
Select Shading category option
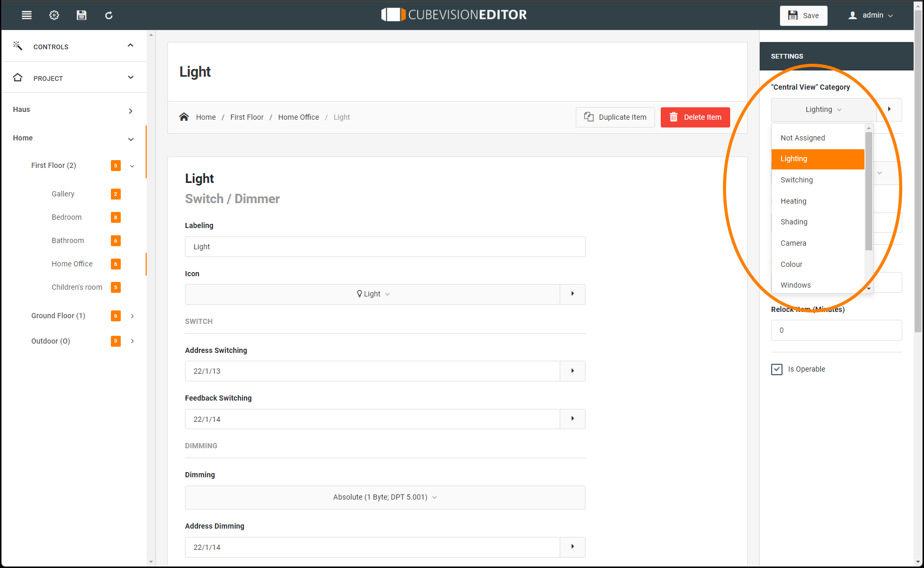point(818,222)
